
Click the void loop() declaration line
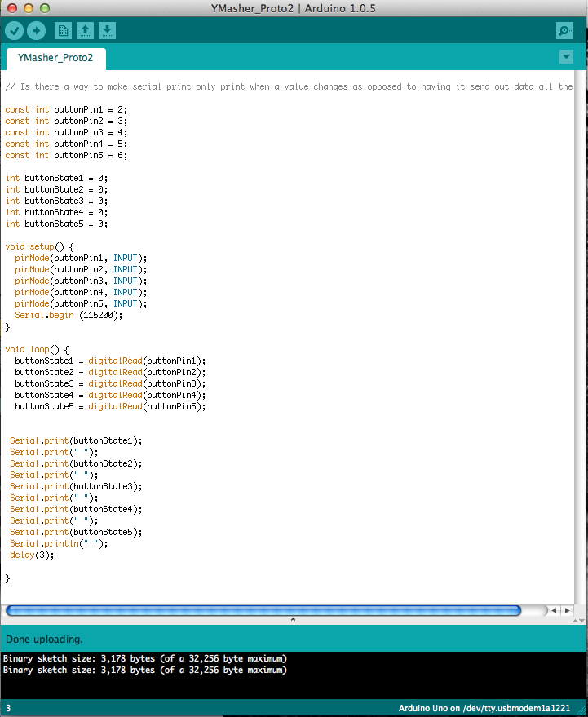coord(38,349)
